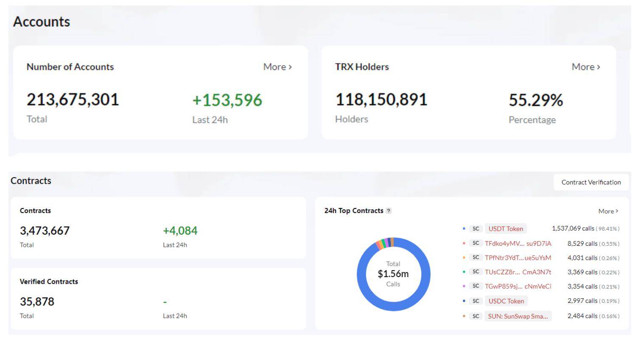Click the SC badge beside TPfNtr3YdT address
The height and width of the screenshot is (344, 644).
tap(476, 258)
